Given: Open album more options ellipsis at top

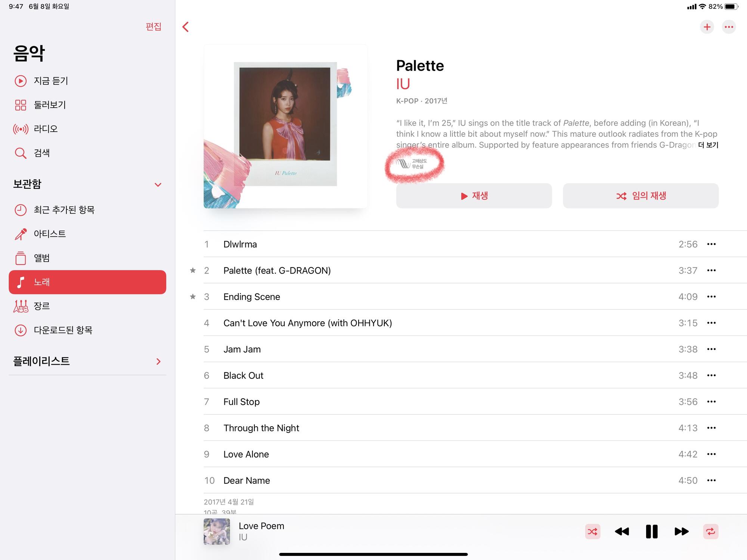Looking at the screenshot, I should [729, 27].
